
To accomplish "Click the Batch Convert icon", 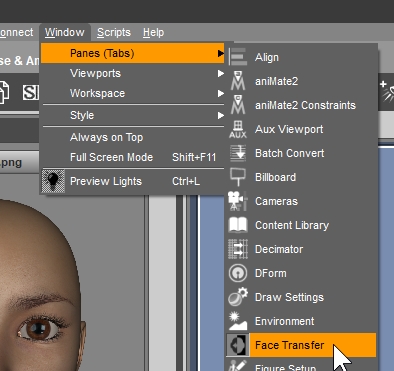I will pos(238,153).
